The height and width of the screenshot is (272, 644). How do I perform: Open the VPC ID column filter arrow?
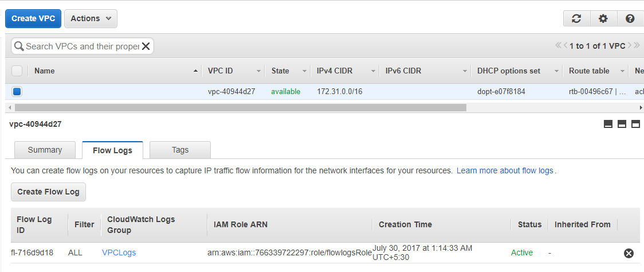[259, 71]
